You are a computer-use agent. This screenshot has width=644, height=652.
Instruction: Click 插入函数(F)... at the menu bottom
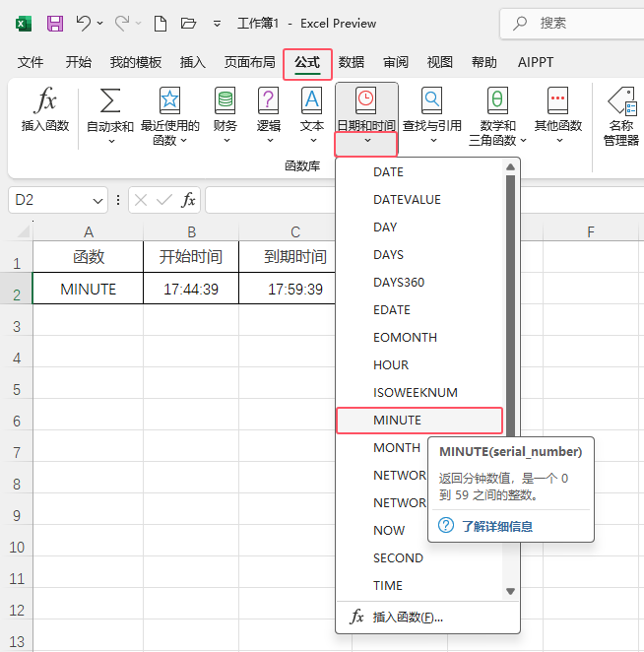click(427, 618)
